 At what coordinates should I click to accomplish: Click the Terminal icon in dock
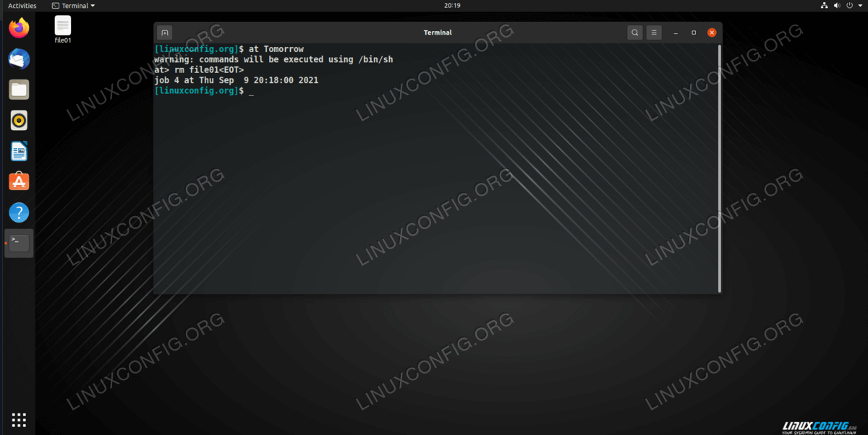tap(19, 243)
